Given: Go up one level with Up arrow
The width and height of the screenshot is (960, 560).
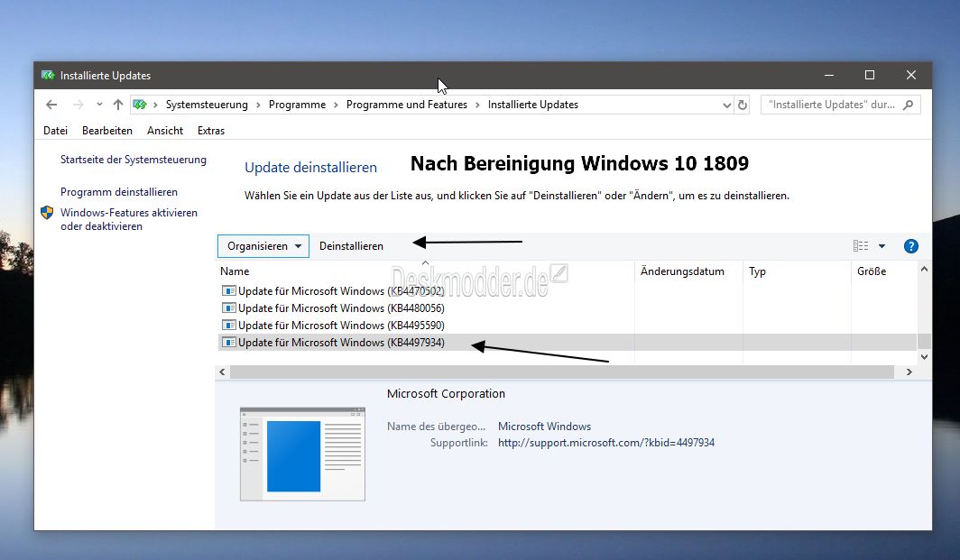Looking at the screenshot, I should coord(118,105).
